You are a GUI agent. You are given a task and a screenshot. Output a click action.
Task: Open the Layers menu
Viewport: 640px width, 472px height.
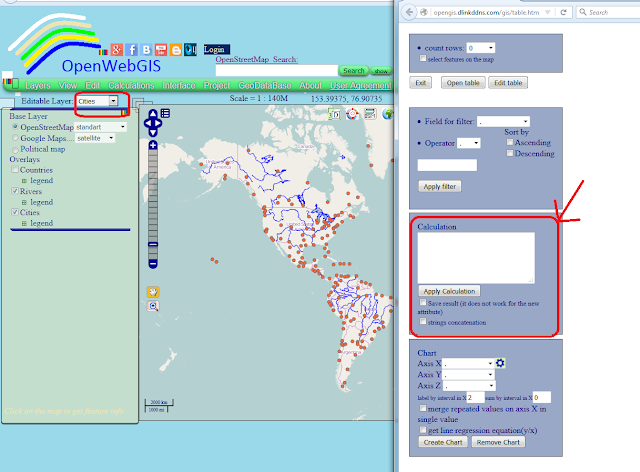(38, 85)
